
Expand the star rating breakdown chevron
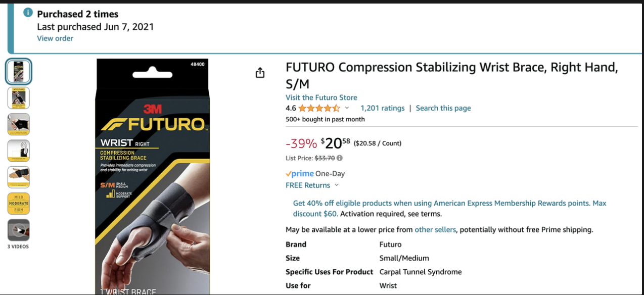347,108
